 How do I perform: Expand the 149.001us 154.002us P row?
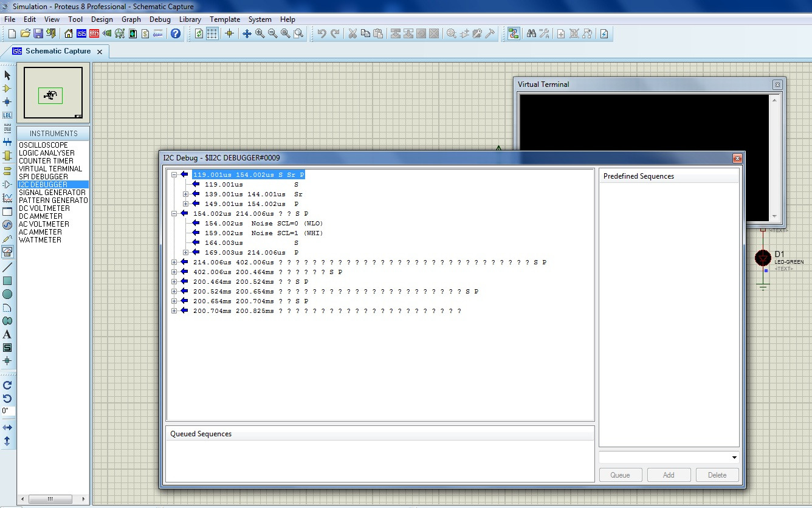tap(186, 204)
